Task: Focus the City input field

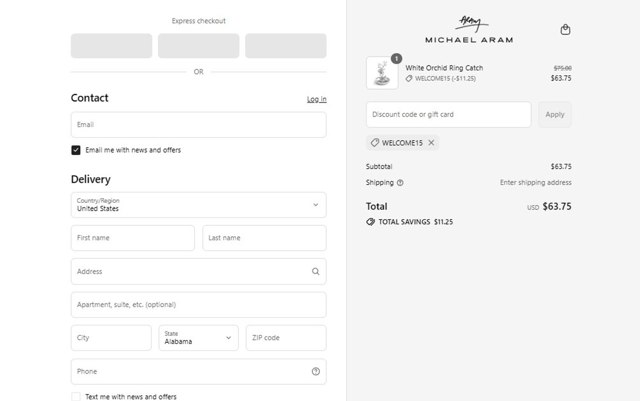Action: coord(111,338)
